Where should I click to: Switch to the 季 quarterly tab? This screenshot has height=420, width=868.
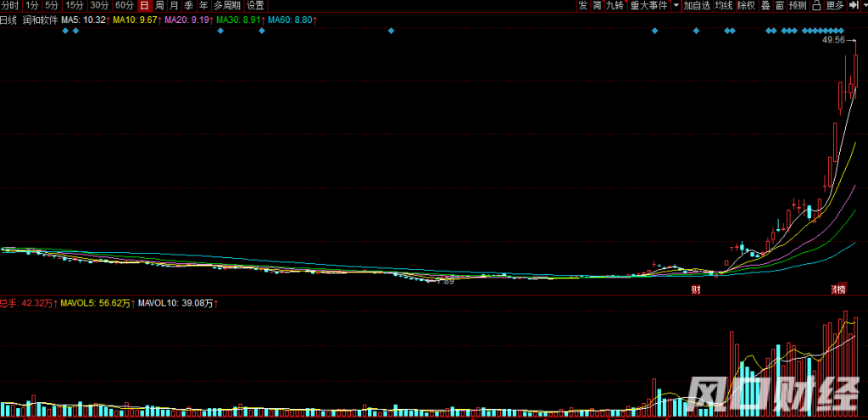pos(189,6)
